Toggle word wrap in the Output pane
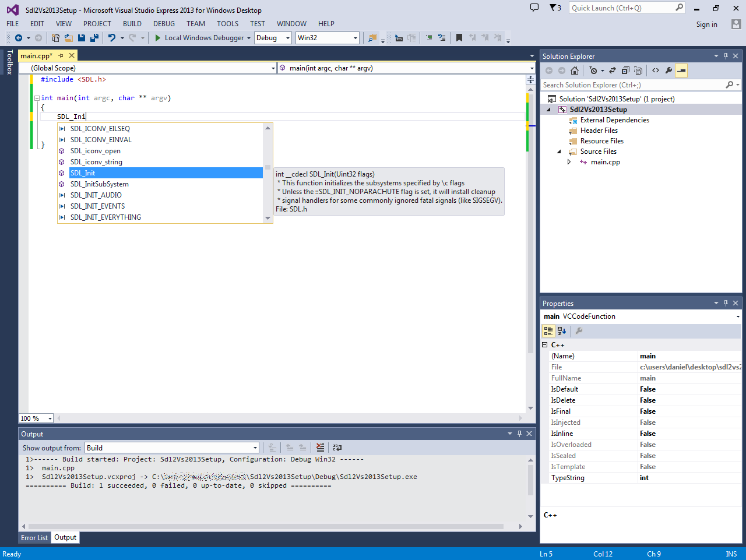Screen dimensions: 746x560 tap(337, 448)
